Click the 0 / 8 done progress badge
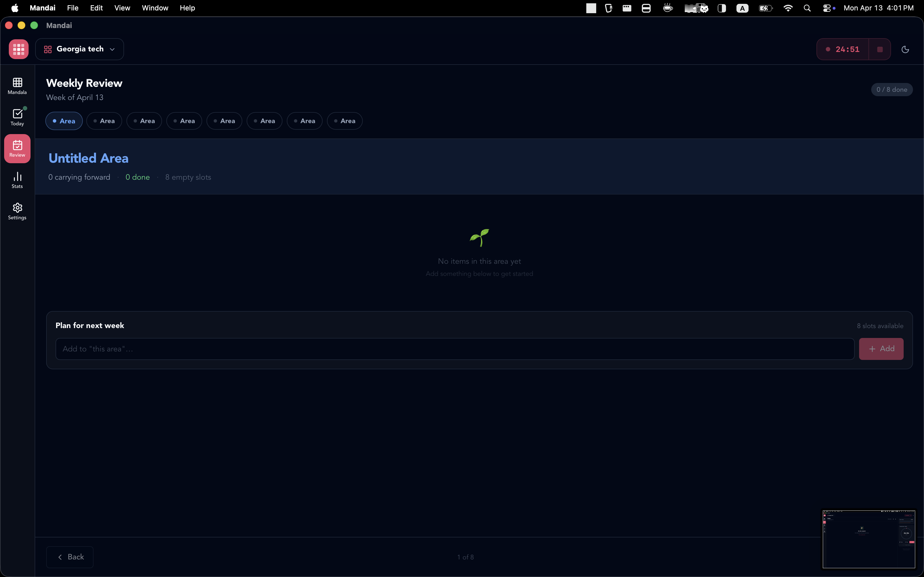 [892, 89]
